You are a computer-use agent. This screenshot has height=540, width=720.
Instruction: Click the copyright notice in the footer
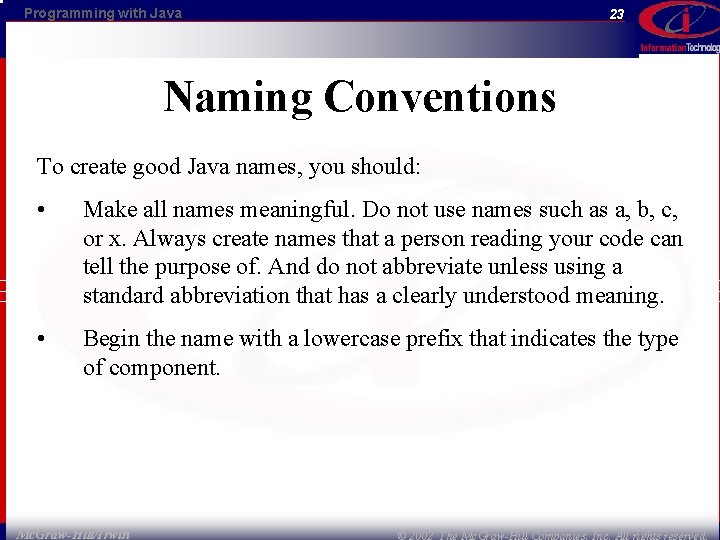pyautogui.click(x=553, y=535)
